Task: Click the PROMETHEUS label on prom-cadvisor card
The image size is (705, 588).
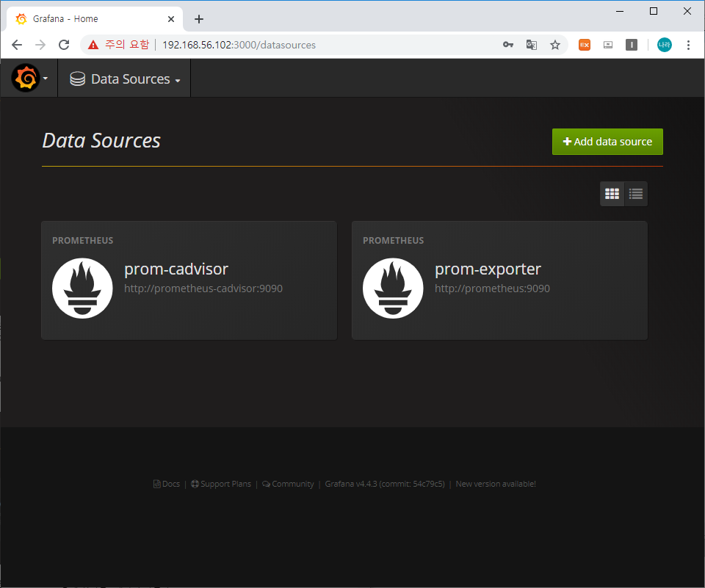Action: (x=83, y=241)
